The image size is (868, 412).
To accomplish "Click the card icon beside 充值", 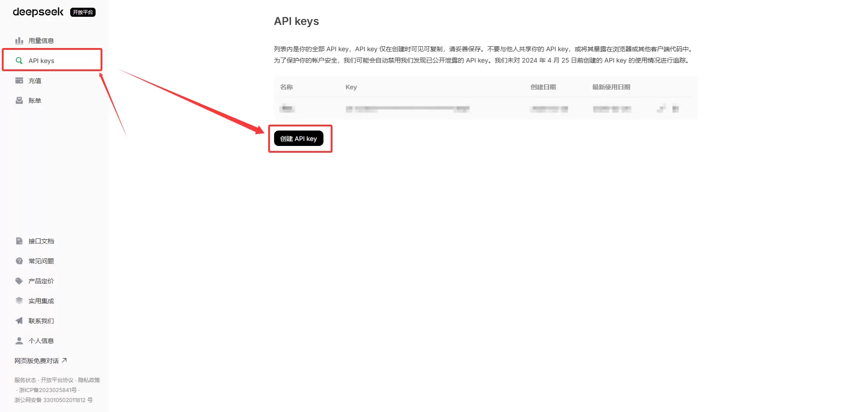I will [19, 80].
